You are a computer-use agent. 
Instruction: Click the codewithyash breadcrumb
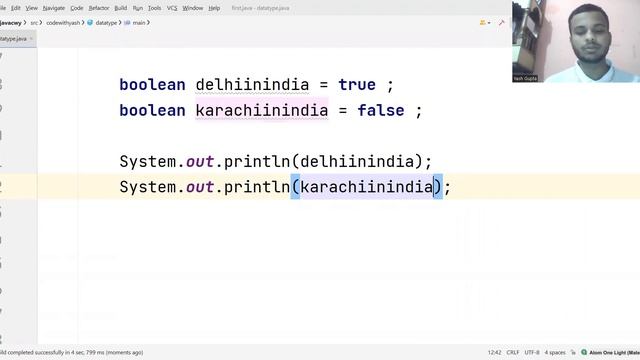tap(63, 23)
